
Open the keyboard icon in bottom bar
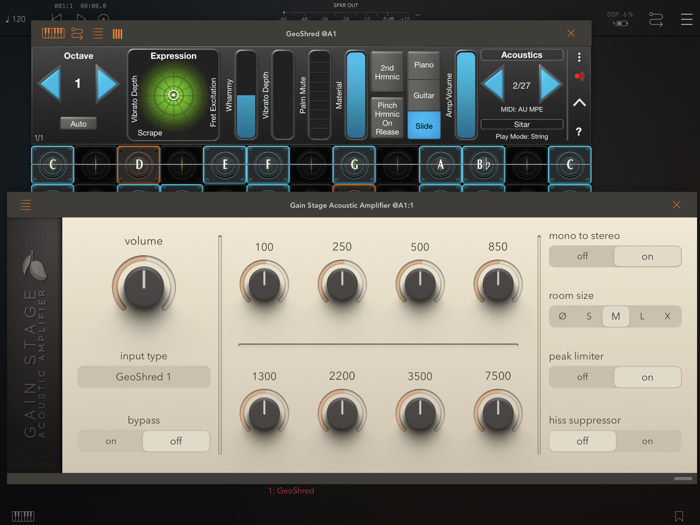(x=23, y=517)
